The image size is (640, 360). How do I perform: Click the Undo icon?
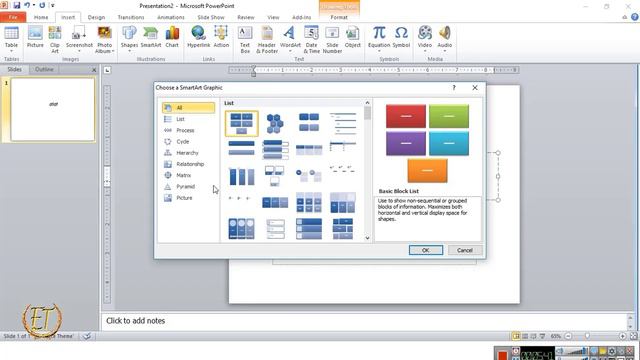click(27, 5)
